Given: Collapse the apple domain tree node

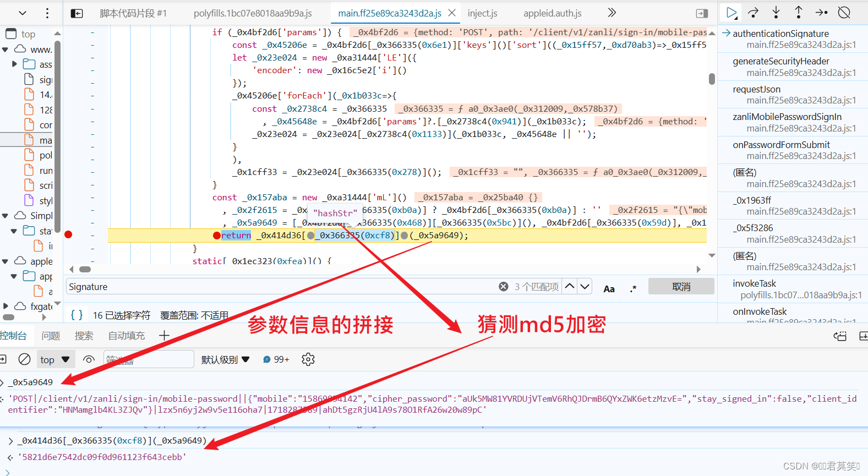Looking at the screenshot, I should (x=6, y=261).
